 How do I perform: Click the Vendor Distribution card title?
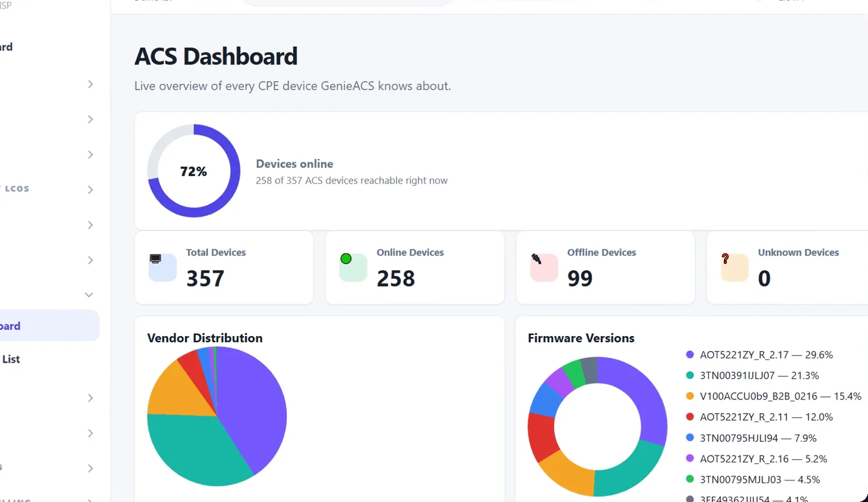click(x=205, y=338)
